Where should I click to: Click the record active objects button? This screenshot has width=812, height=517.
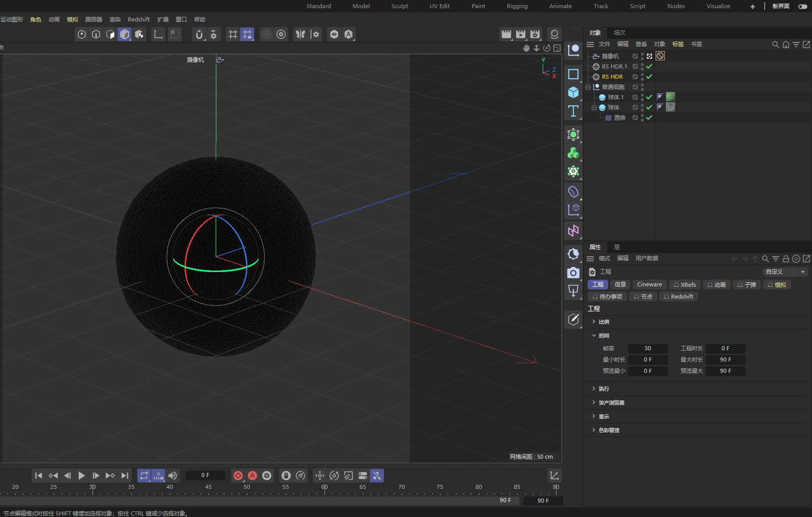click(238, 476)
